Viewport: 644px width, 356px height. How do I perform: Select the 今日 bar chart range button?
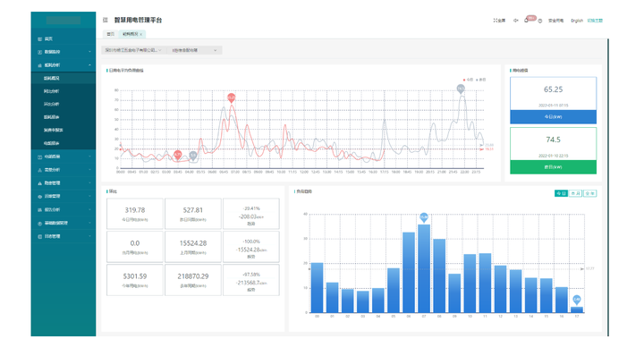pos(561,193)
